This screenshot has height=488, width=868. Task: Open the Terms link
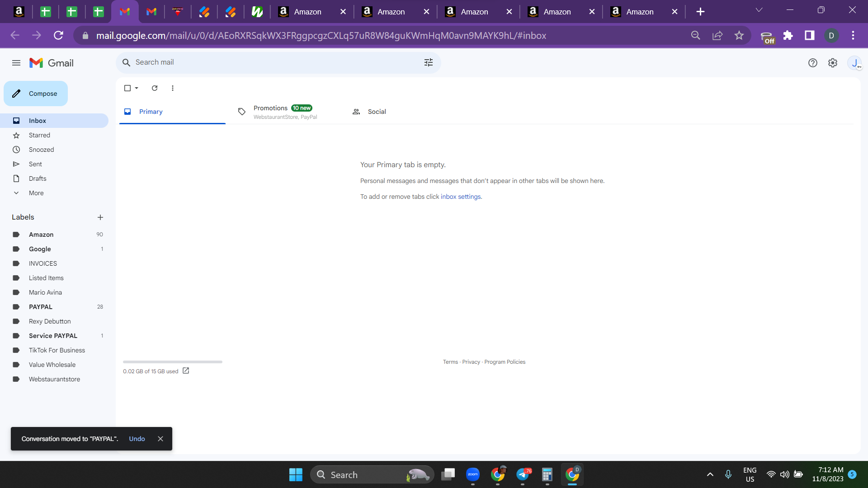[x=450, y=362]
